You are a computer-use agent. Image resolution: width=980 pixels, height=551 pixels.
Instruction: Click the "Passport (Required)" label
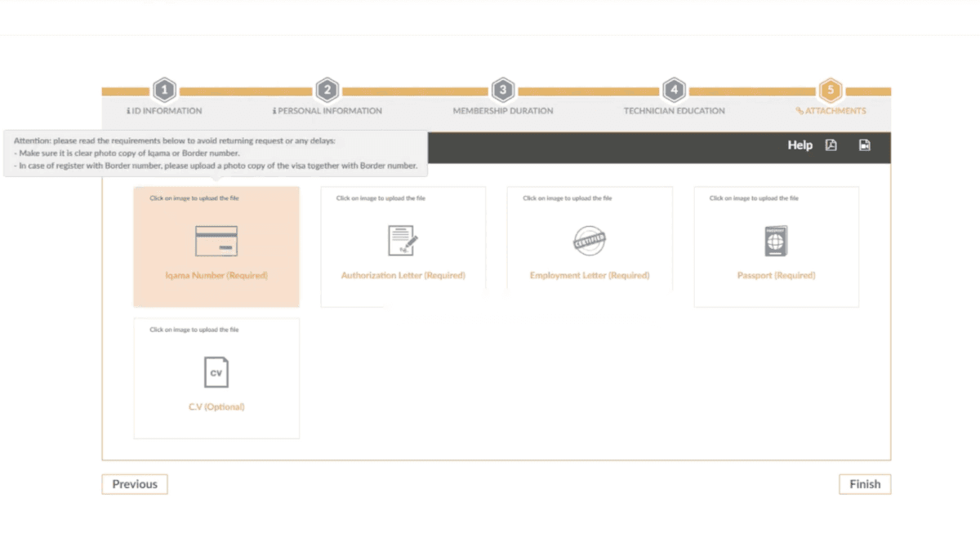(776, 276)
